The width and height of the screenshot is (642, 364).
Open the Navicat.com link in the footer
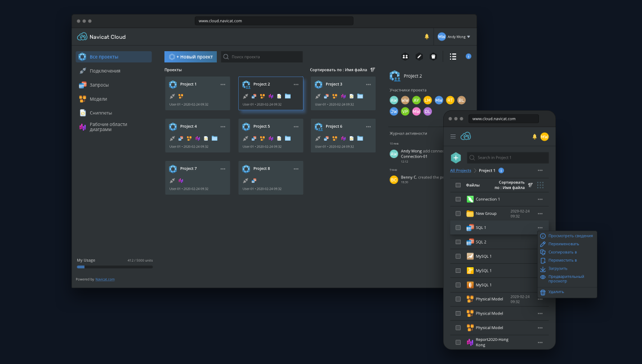[x=105, y=280]
